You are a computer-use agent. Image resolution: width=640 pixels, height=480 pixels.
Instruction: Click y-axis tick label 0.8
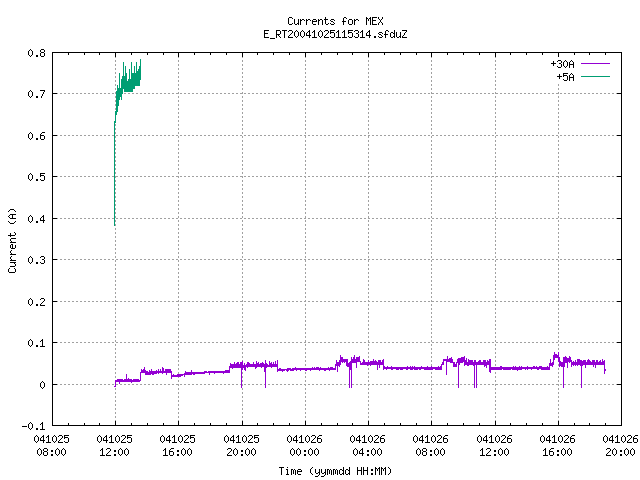pyautogui.click(x=36, y=53)
